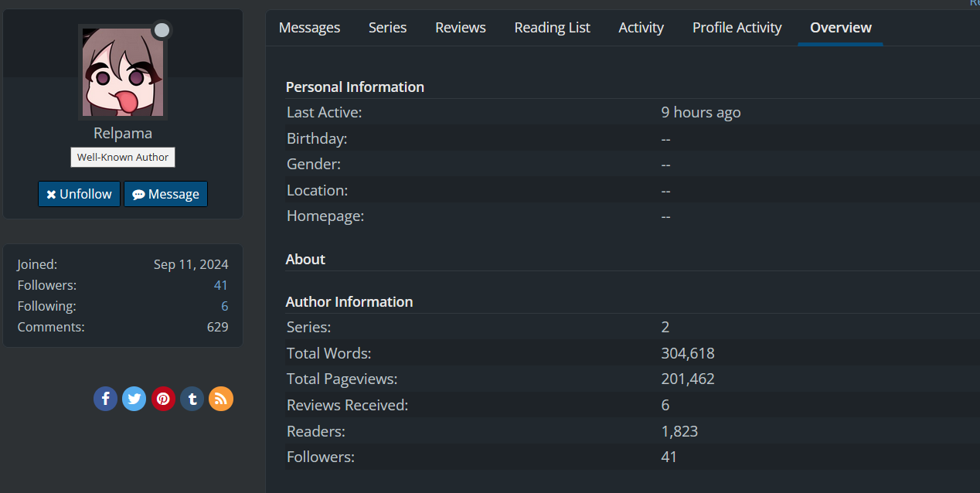Click the Facebook share icon
The image size is (980, 493).
106,399
